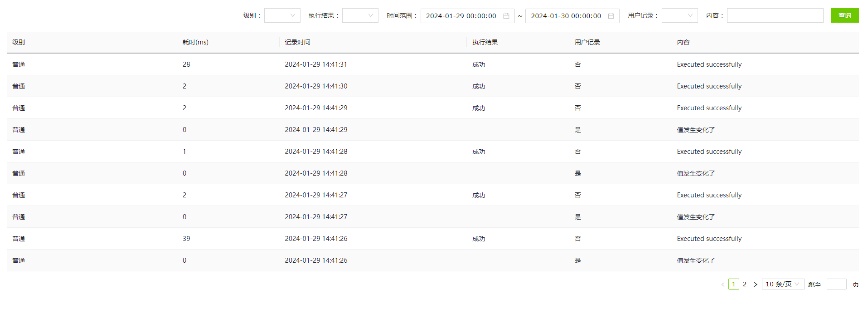Image resolution: width=868 pixels, height=309 pixels.
Task: Go to next page arrow
Action: 756,284
